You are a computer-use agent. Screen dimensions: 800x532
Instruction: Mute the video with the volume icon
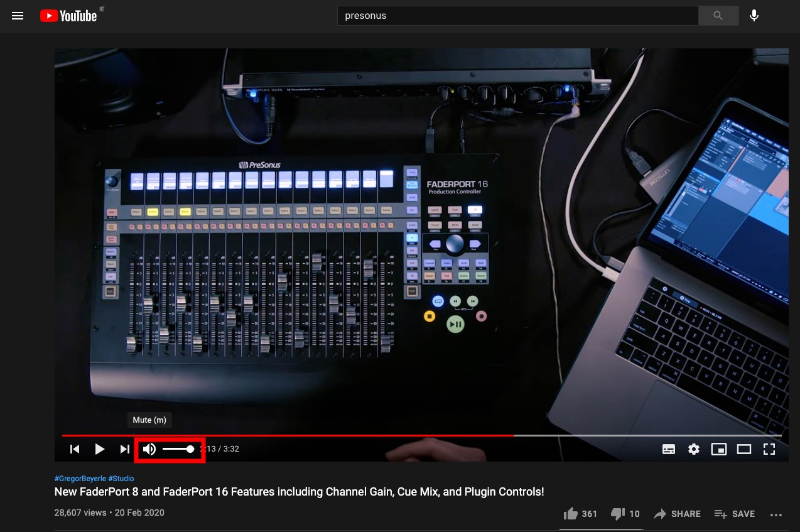click(x=149, y=448)
